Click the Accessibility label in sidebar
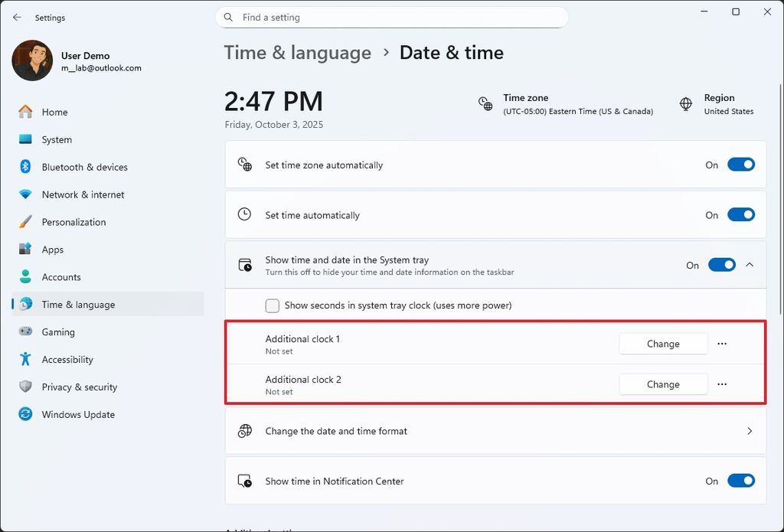 click(x=67, y=360)
